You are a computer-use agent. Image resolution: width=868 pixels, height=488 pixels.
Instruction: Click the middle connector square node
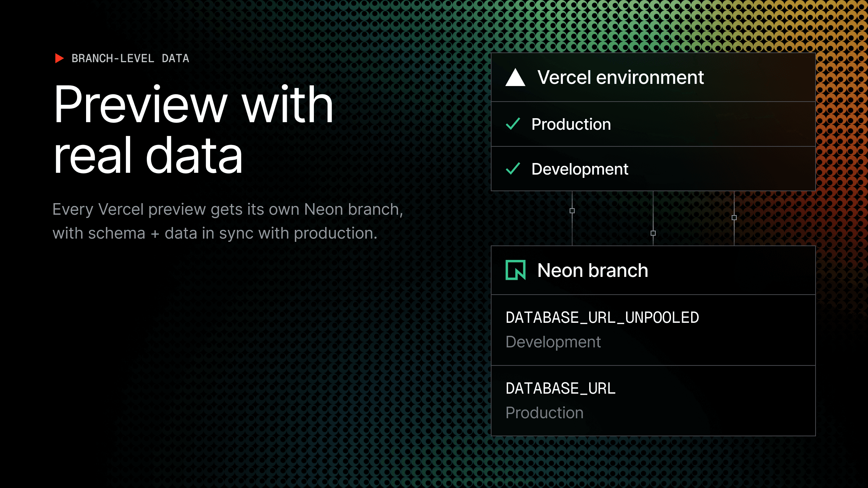[x=653, y=233]
